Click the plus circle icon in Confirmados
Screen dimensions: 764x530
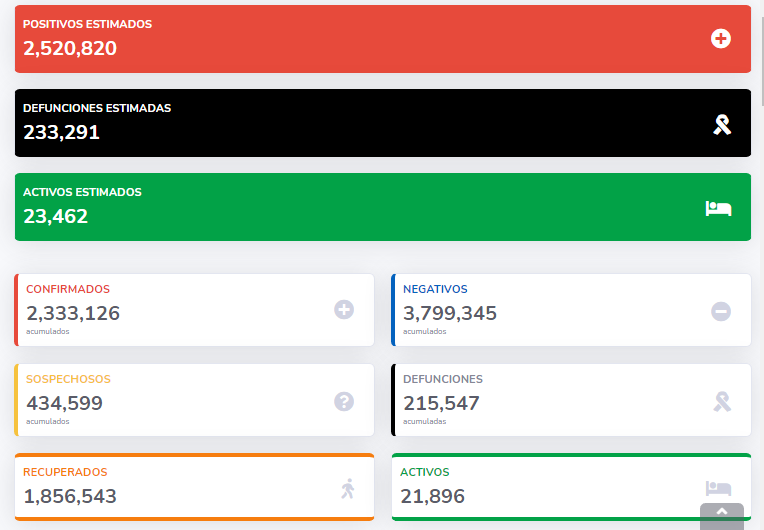tap(344, 310)
